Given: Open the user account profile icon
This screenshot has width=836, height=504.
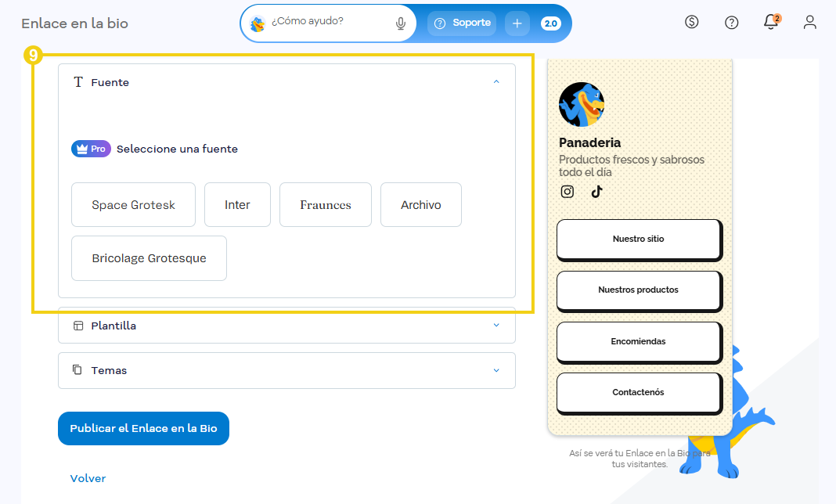Looking at the screenshot, I should 810,23.
